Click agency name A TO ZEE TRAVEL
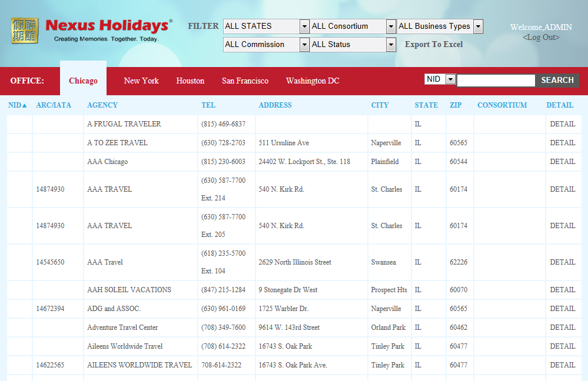The width and height of the screenshot is (588, 381). tap(117, 143)
